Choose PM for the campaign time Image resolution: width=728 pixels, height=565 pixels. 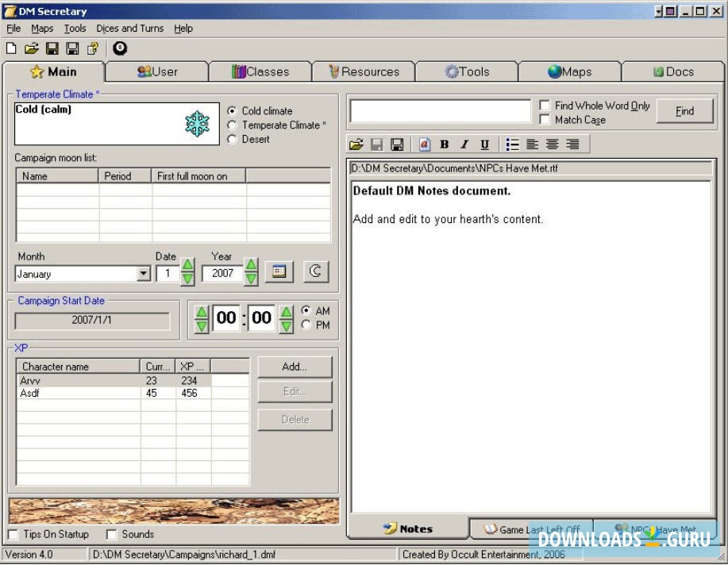point(315,325)
